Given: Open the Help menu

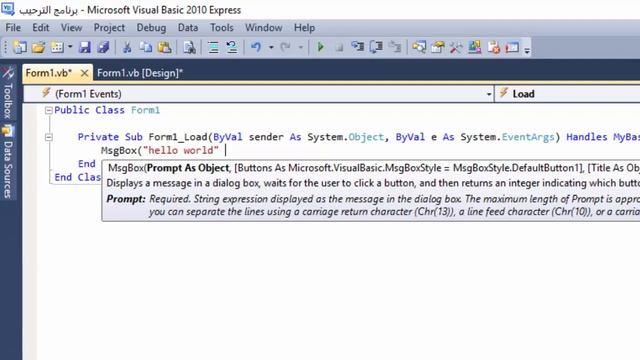Looking at the screenshot, I should tap(304, 28).
